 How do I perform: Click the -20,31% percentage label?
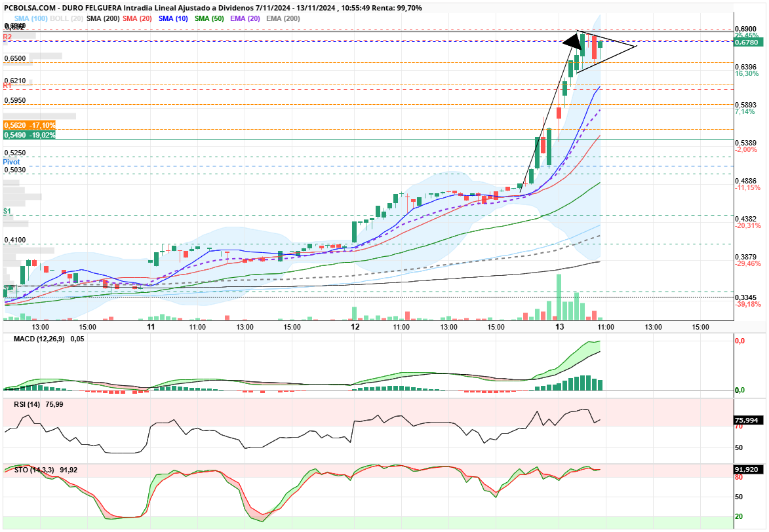coord(748,225)
